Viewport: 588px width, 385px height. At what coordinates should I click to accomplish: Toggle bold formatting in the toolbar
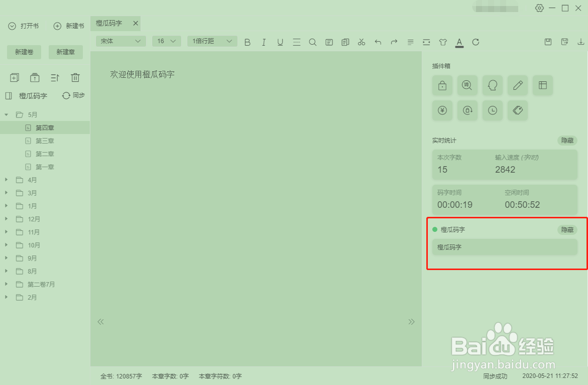tap(247, 42)
